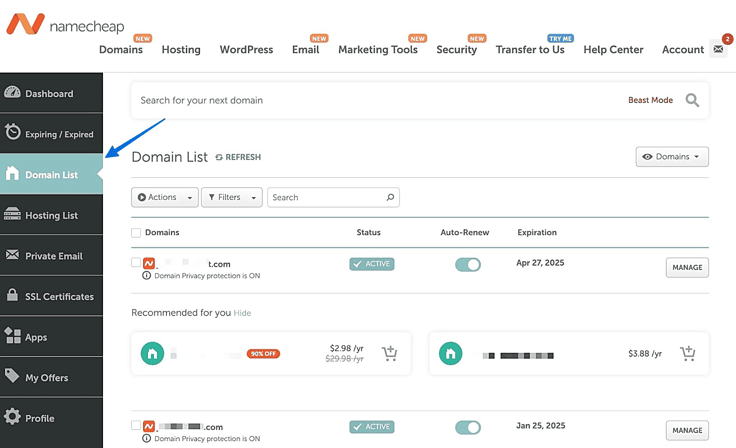Check the box for the Apr 27, 2025 domain
736x448 pixels.
click(x=136, y=262)
